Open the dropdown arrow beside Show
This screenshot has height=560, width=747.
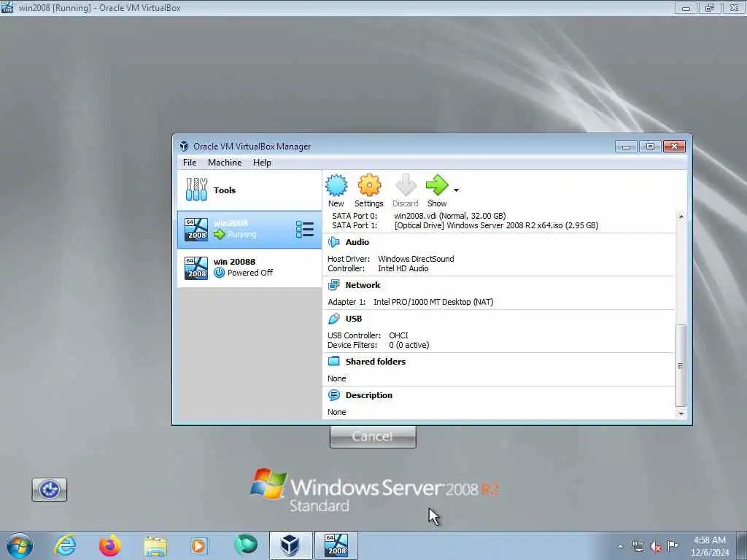point(457,190)
